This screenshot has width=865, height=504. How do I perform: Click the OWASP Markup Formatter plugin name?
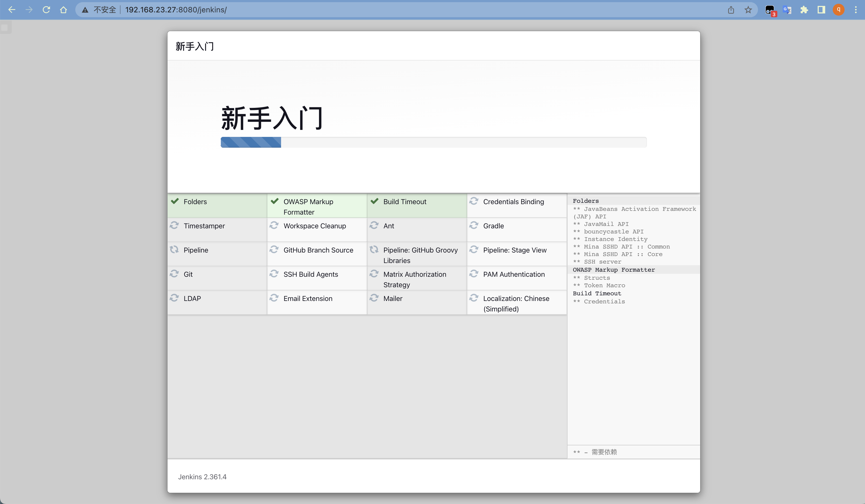click(x=308, y=207)
